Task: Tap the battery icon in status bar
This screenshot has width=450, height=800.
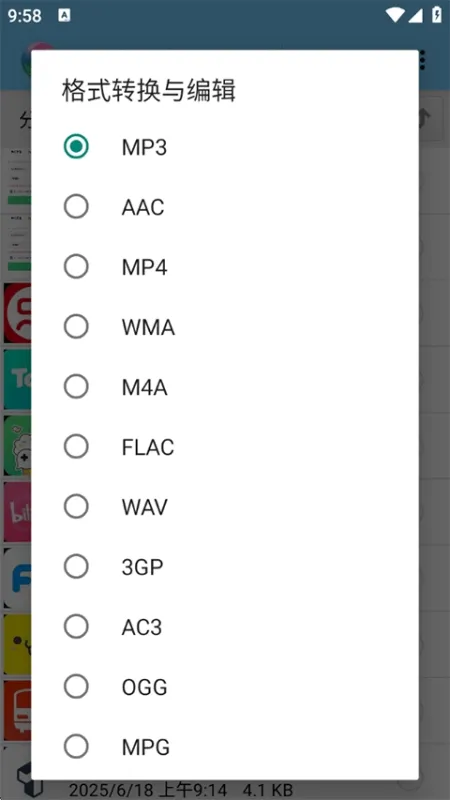Action: point(437,15)
